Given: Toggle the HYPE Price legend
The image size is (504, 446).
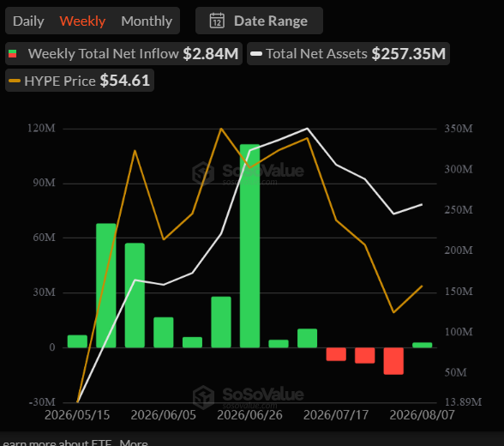Looking at the screenshot, I should (80, 81).
